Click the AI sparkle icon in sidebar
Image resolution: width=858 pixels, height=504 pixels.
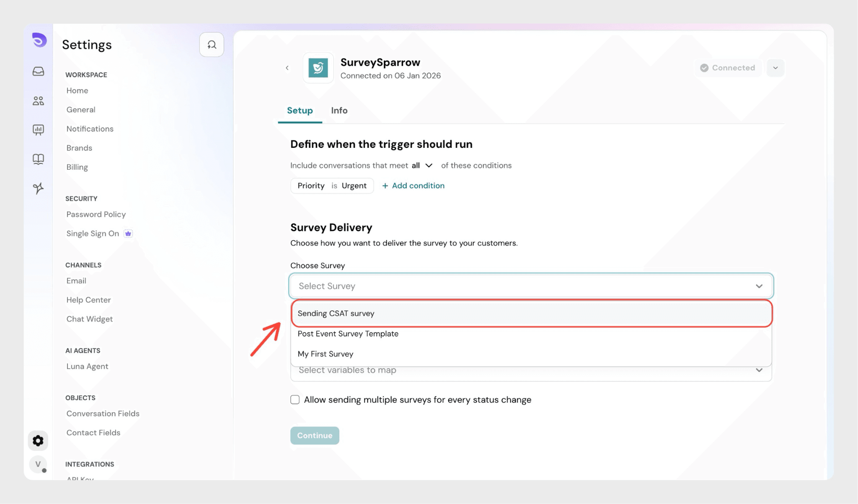click(38, 189)
